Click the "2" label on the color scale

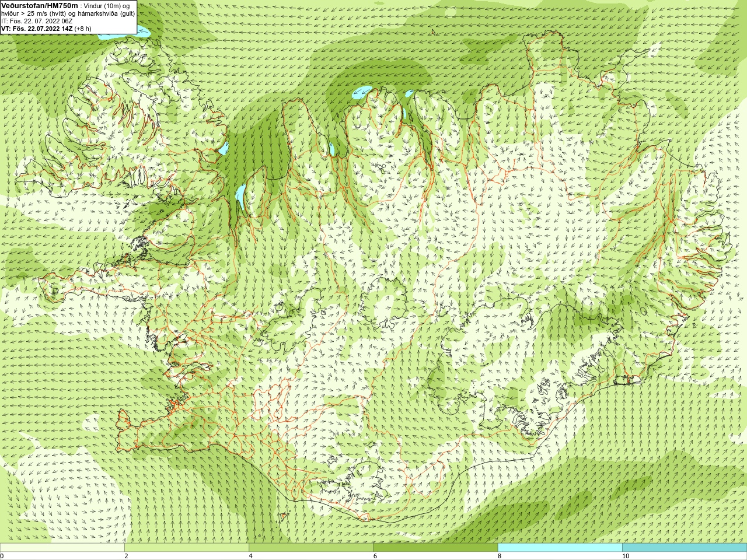(126, 556)
